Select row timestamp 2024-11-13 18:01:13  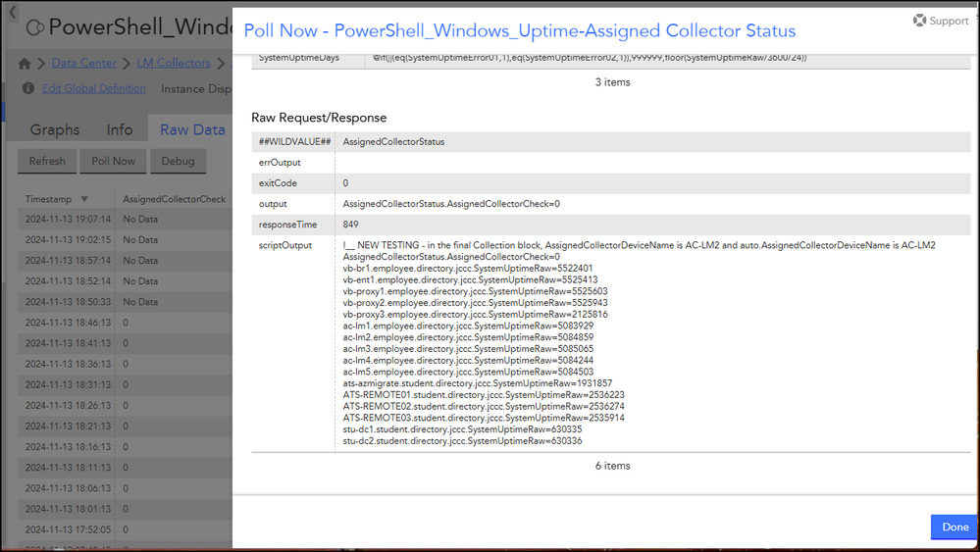[68, 509]
